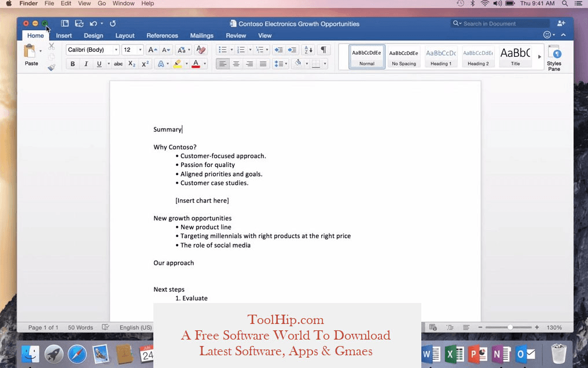Increase indent using the ribbon icon
The width and height of the screenshot is (588, 368).
click(x=292, y=50)
